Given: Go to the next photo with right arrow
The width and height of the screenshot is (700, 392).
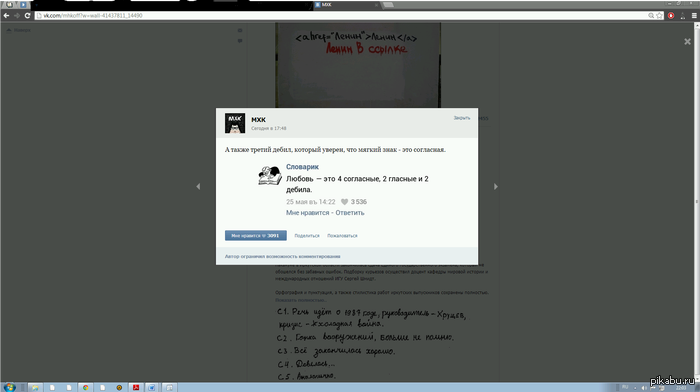Looking at the screenshot, I should tap(496, 187).
